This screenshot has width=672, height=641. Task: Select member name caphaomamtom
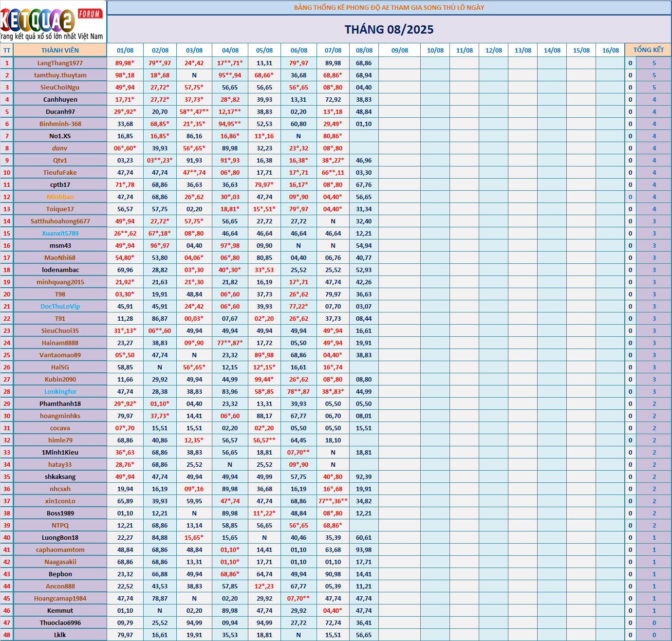click(60, 549)
